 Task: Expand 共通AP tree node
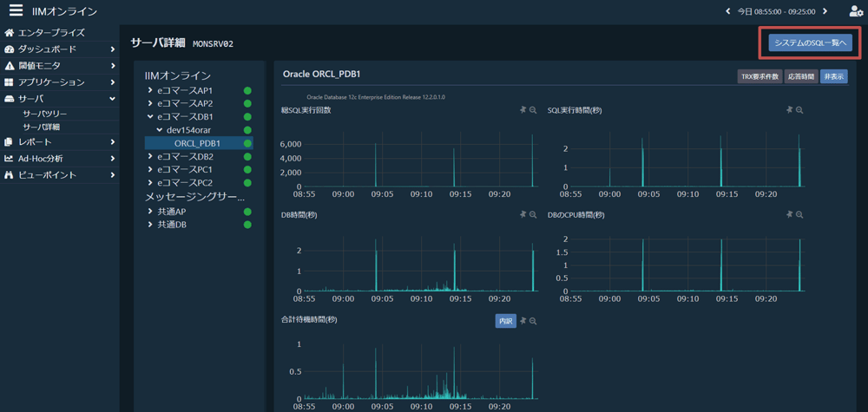click(150, 212)
